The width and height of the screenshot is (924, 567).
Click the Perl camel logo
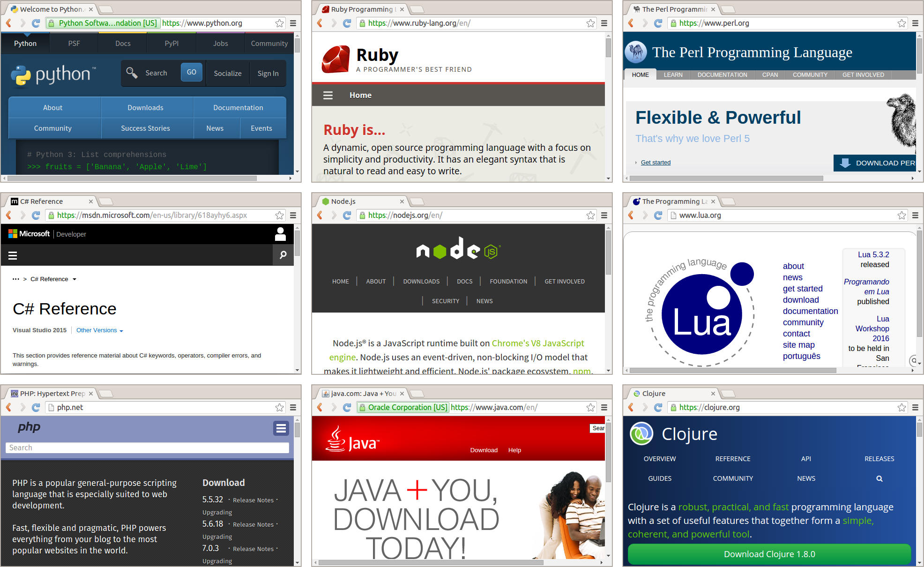pos(635,52)
